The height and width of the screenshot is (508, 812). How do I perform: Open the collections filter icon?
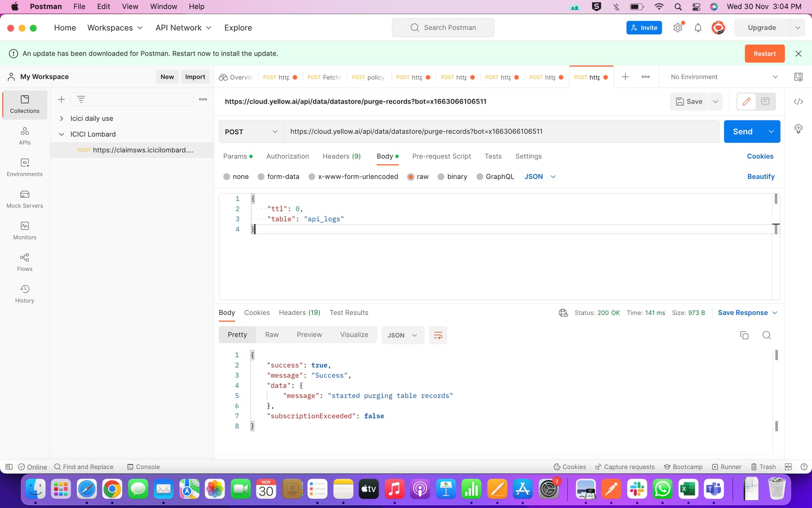tap(81, 99)
